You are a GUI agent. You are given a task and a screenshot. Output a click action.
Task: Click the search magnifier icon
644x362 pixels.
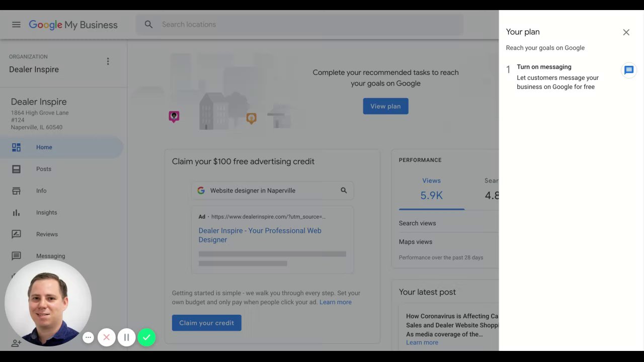148,24
